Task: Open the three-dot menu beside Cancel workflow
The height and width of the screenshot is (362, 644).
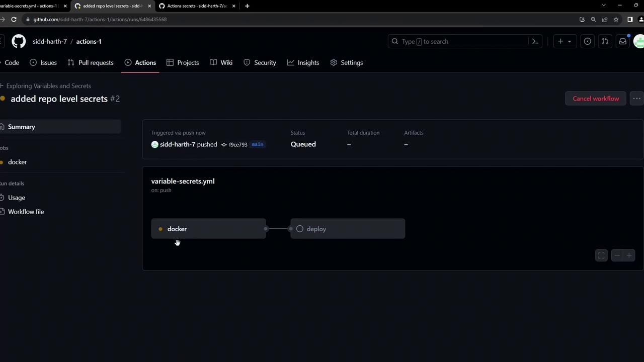Action: [636, 99]
